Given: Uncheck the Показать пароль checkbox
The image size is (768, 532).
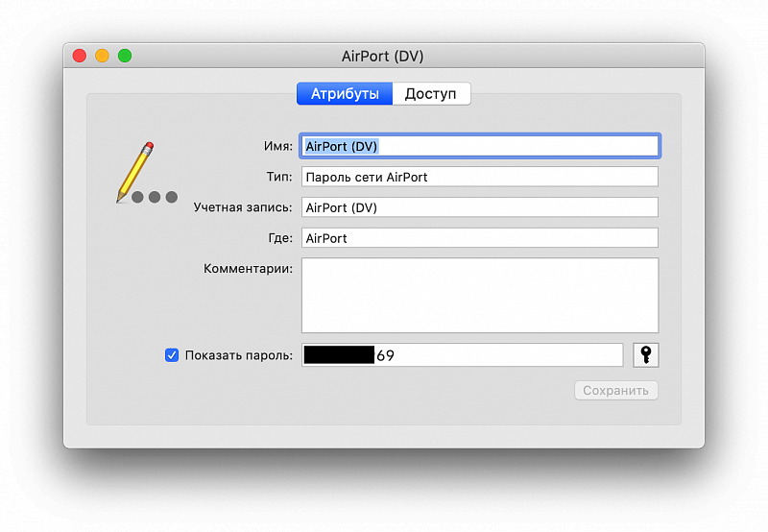Looking at the screenshot, I should pos(172,355).
